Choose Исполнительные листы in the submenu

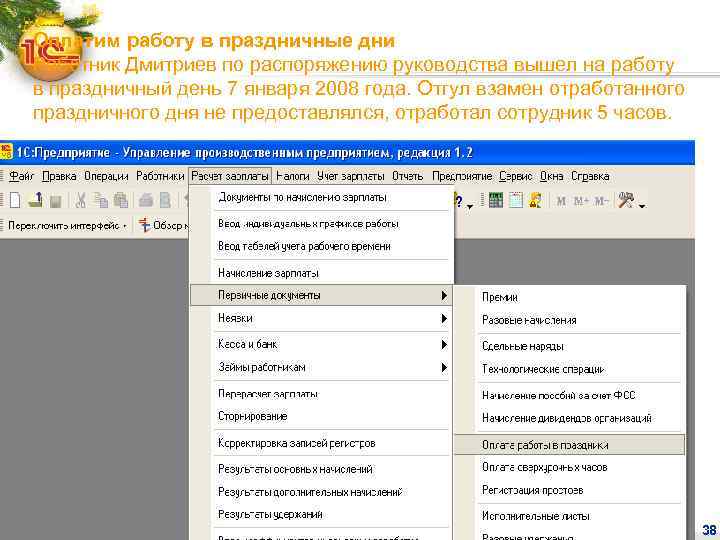pos(570,517)
